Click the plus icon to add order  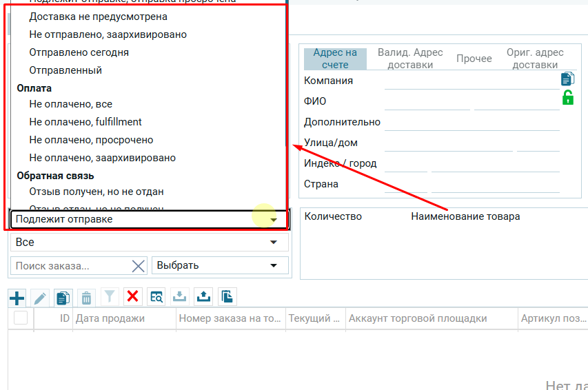(x=17, y=298)
